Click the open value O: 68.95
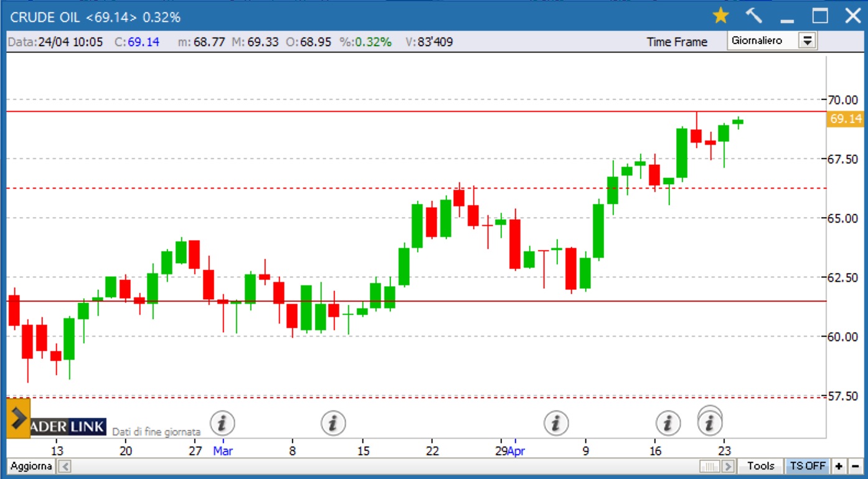The image size is (868, 479). point(309,42)
